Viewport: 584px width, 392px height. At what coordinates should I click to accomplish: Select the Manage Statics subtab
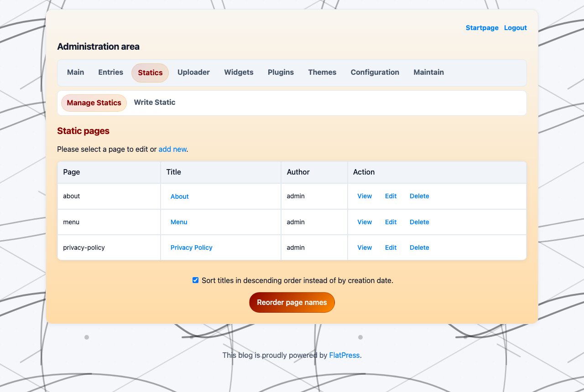[x=94, y=103]
